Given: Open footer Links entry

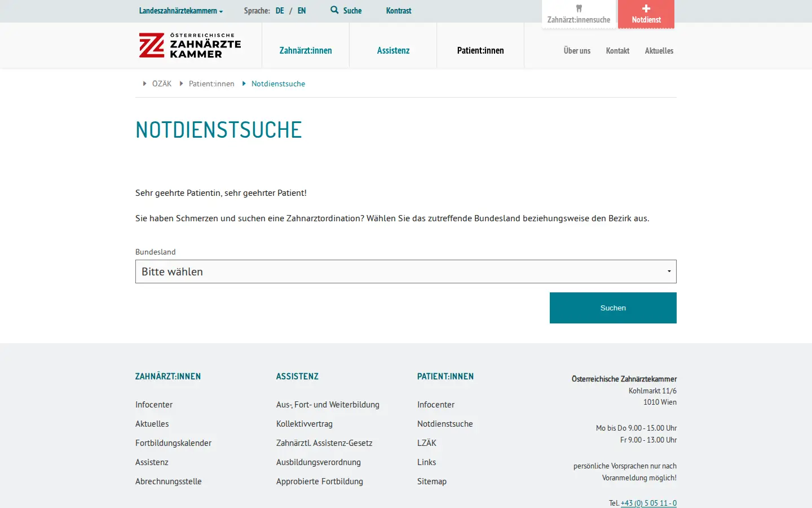Looking at the screenshot, I should 426,462.
